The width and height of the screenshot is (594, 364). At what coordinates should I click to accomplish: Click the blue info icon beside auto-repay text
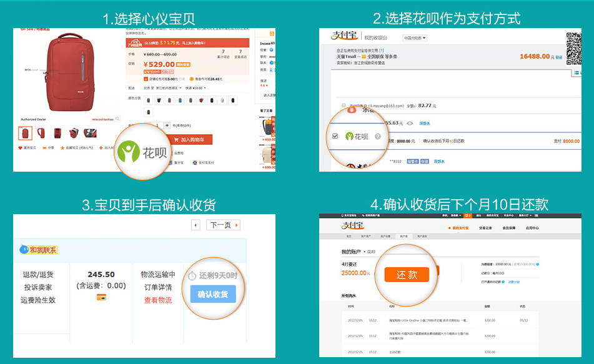503,282
